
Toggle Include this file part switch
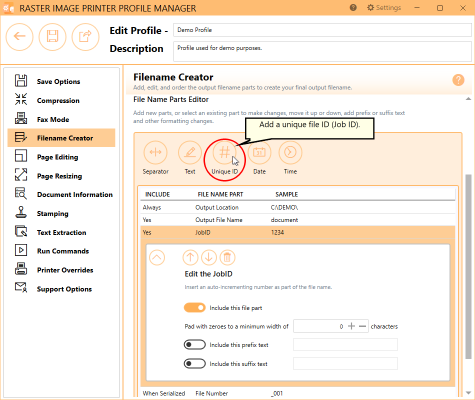pyautogui.click(x=195, y=308)
